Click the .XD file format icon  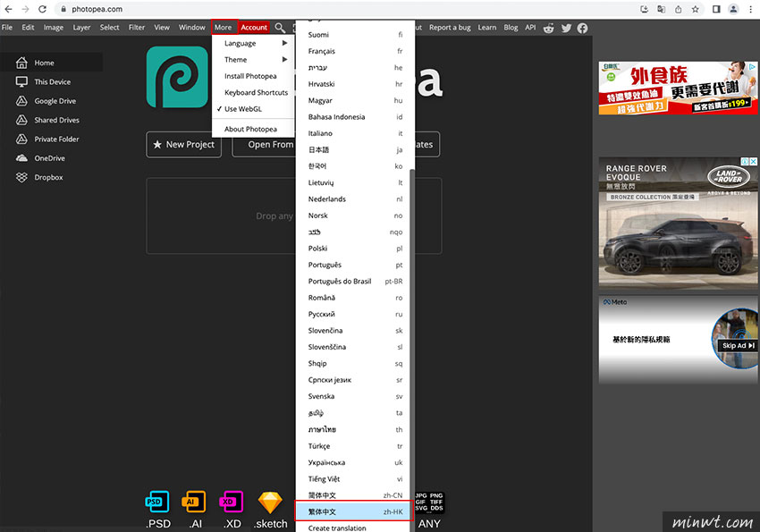coord(232,502)
